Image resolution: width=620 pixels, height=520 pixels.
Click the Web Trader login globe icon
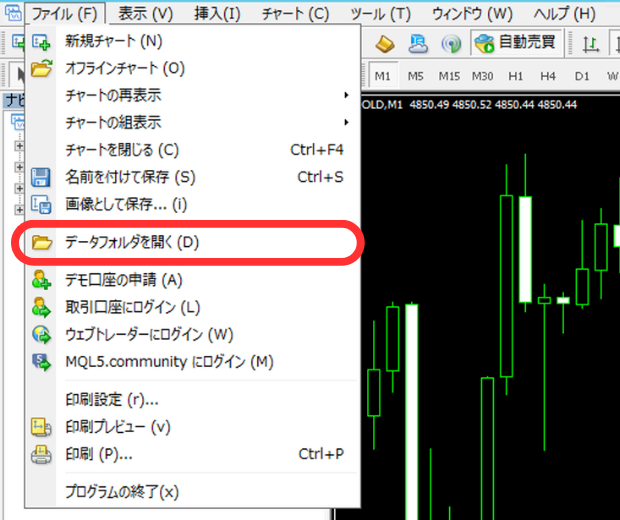41,335
